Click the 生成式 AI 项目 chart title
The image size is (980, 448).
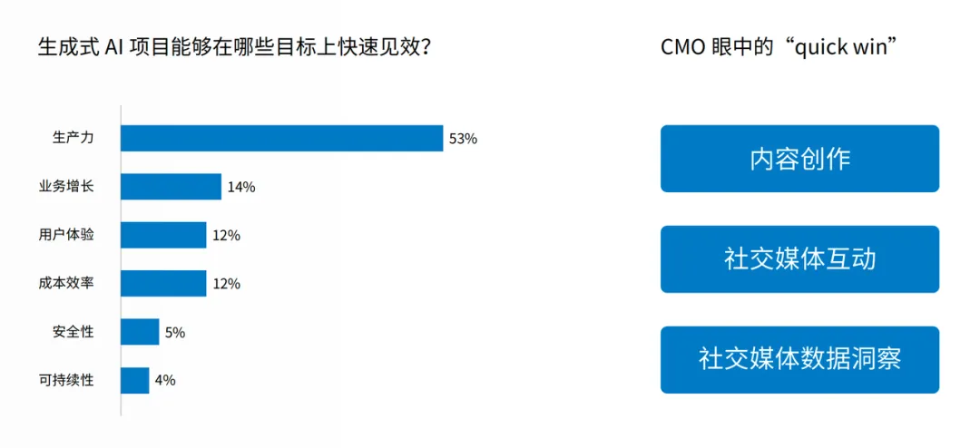233,46
